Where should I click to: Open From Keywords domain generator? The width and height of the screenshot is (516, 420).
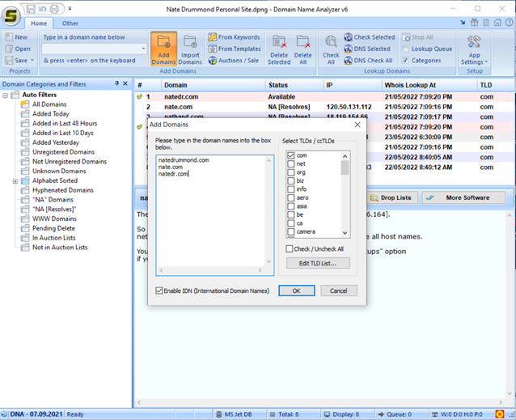click(235, 37)
